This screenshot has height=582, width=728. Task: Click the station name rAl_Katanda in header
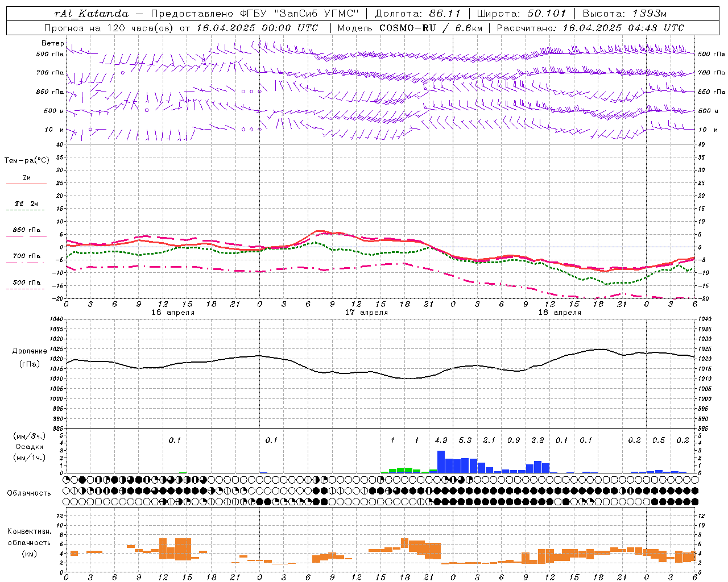(x=92, y=14)
